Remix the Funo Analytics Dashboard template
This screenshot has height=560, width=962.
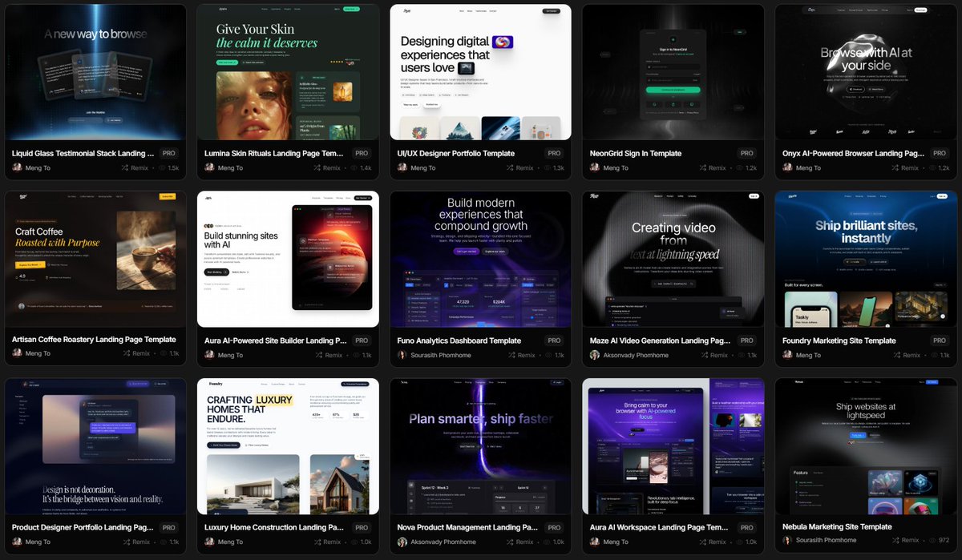522,355
